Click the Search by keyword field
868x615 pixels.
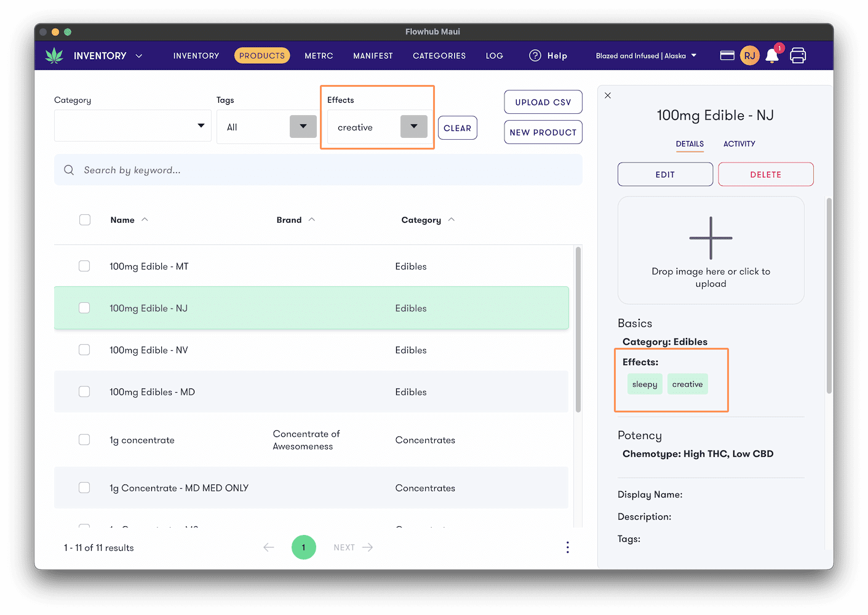pos(318,170)
